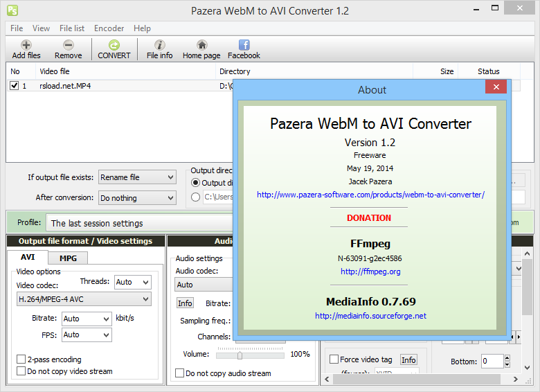The height and width of the screenshot is (392, 540).
Task: Click the MediaInfo 0.7.69 heading
Action: point(371,302)
